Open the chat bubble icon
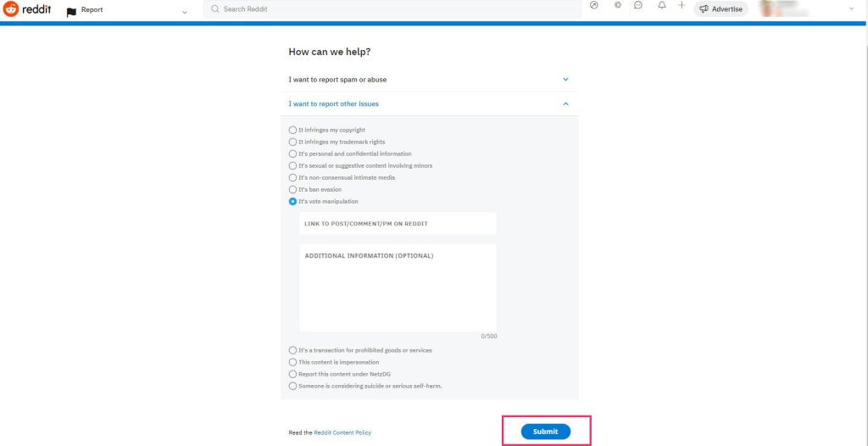This screenshot has width=868, height=446. point(638,6)
